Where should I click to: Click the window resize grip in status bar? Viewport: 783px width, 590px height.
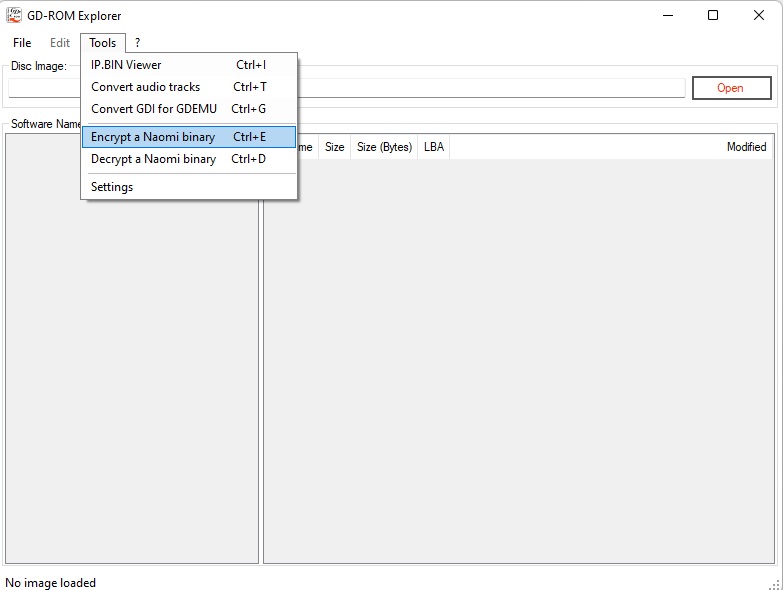(776, 584)
